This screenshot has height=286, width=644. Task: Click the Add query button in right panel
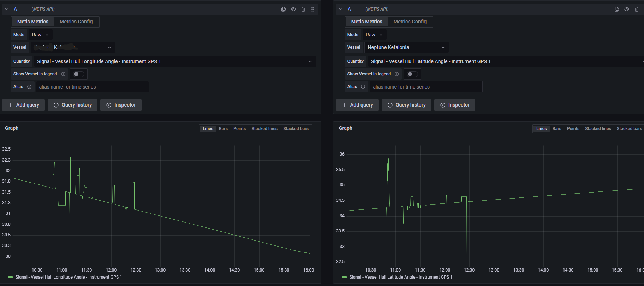pos(357,105)
